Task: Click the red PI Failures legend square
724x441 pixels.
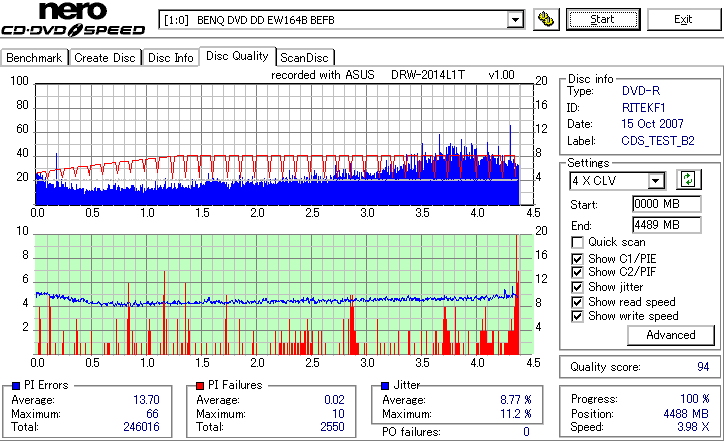Action: (200, 386)
